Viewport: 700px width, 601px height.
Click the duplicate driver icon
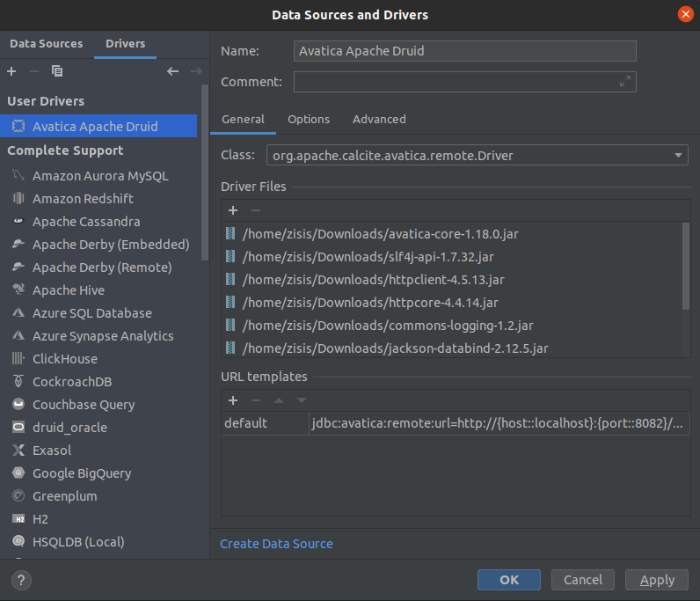click(57, 71)
